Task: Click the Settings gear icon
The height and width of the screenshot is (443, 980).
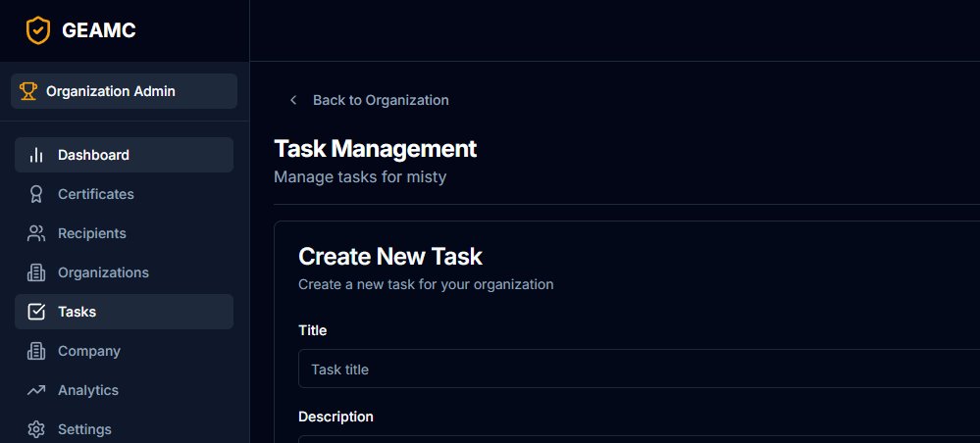Action: [x=36, y=430]
